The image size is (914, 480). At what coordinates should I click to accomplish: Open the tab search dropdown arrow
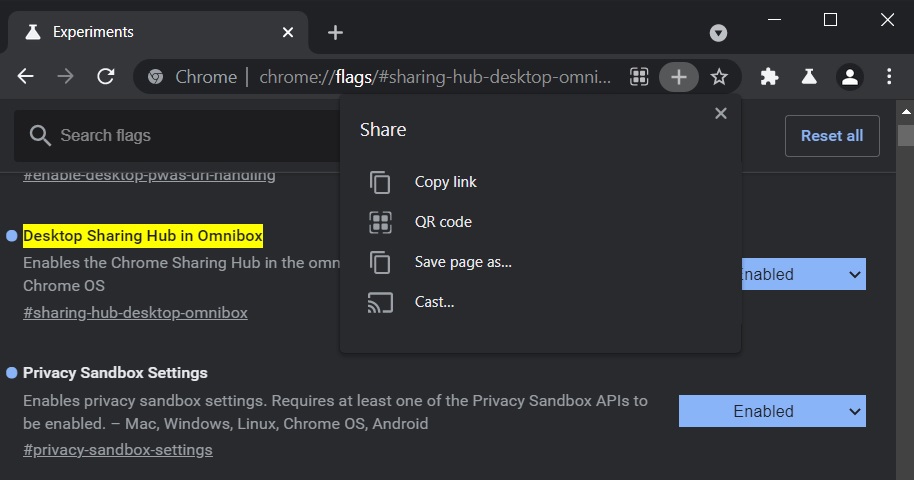[718, 33]
